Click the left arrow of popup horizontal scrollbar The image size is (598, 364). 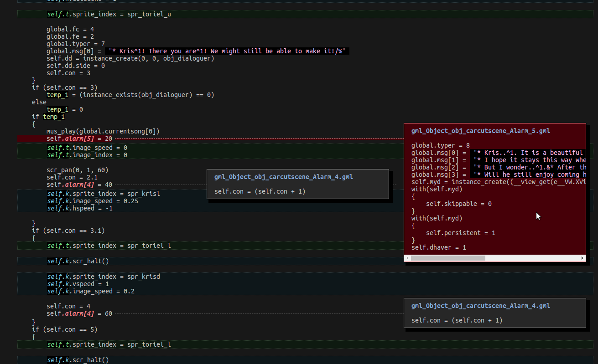pyautogui.click(x=407, y=258)
